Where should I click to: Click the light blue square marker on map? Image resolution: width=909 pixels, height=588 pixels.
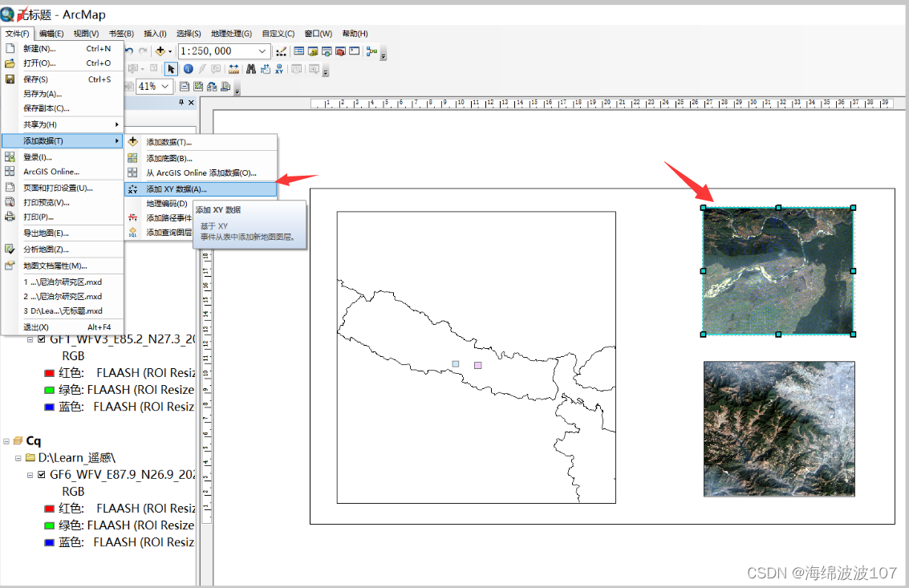coord(456,364)
